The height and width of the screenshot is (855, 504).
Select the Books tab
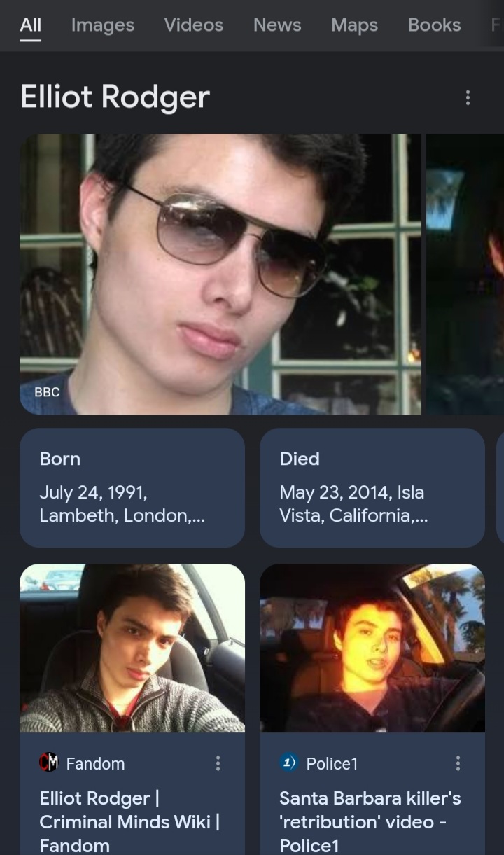click(x=434, y=25)
